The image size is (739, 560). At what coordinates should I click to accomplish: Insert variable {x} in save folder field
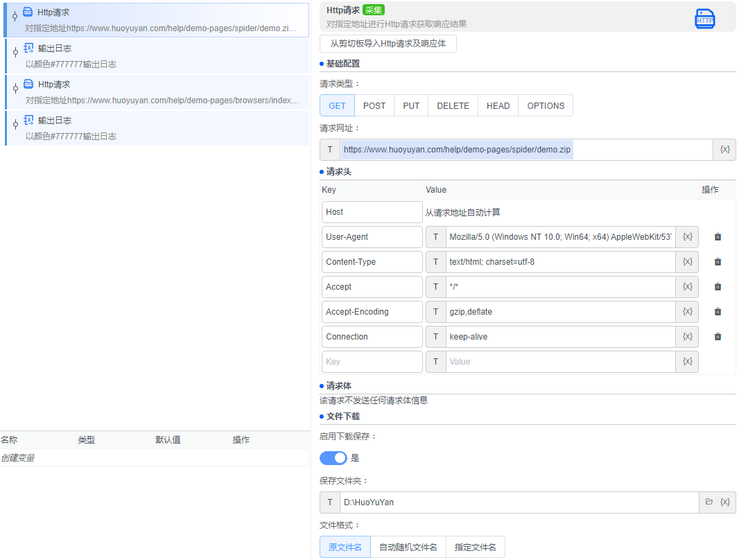(724, 502)
